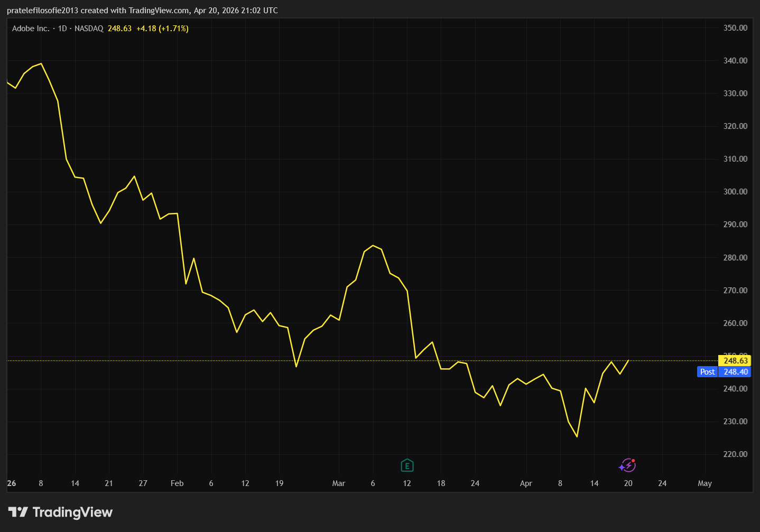Screen dimensions: 760x532
Task: Click the '20' date on time axis
Action: point(628,483)
